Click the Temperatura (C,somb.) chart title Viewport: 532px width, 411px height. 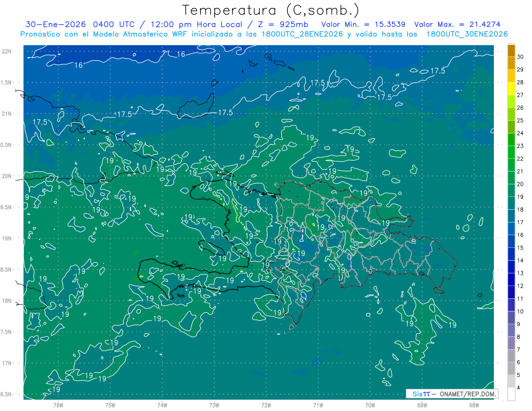coord(271,10)
